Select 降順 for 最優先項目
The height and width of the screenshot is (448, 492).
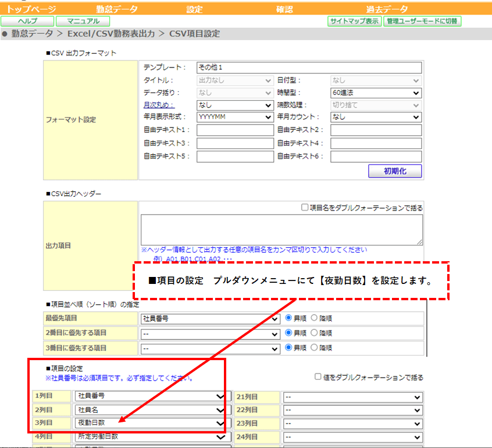(x=314, y=318)
